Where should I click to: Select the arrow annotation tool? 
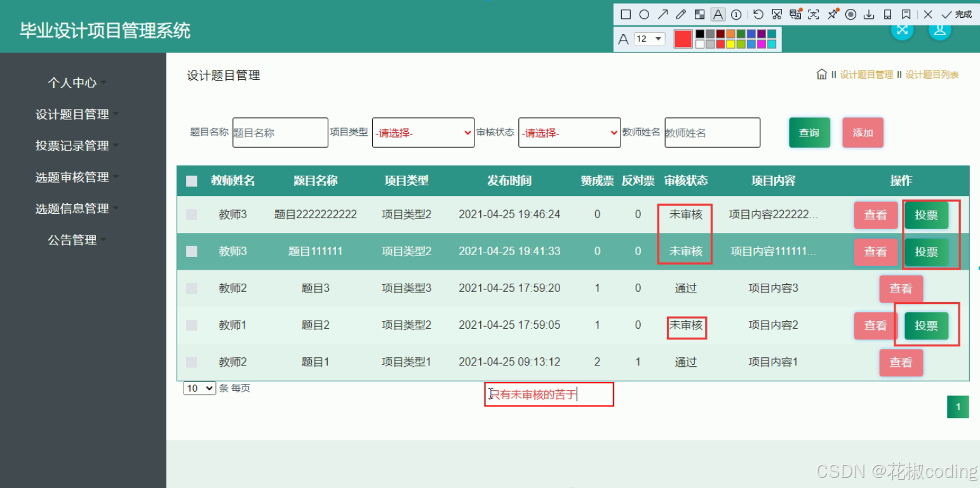pos(662,15)
